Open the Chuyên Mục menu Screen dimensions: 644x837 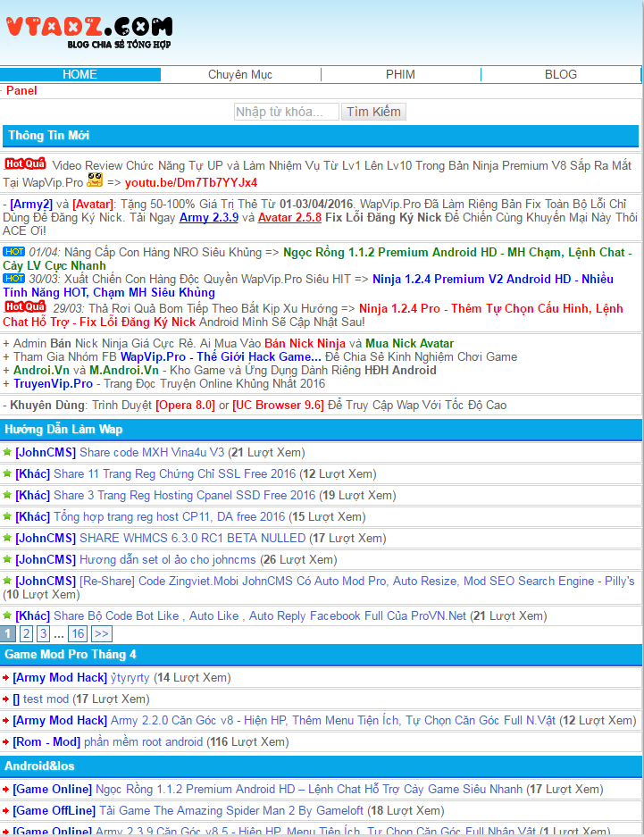(240, 75)
